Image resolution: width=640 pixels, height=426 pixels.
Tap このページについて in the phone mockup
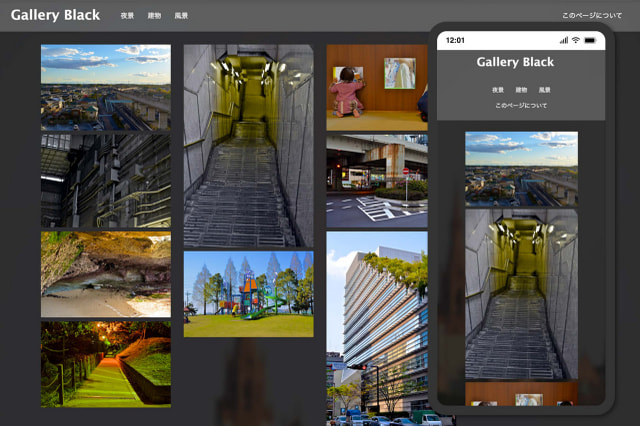pyautogui.click(x=521, y=105)
